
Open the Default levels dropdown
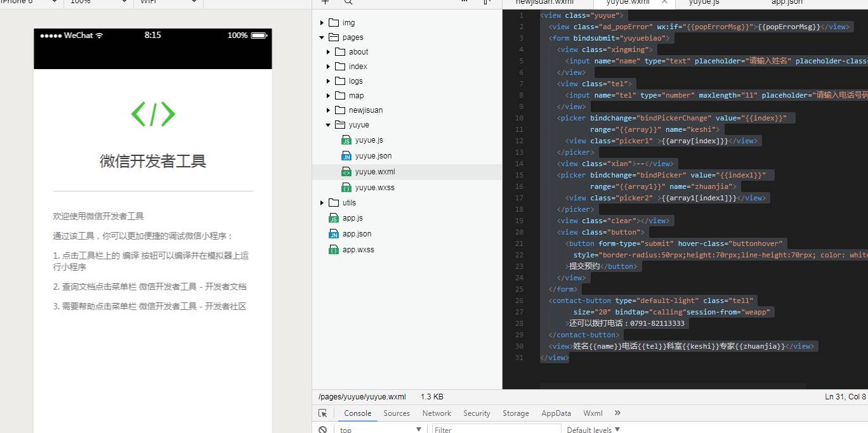[593, 429]
